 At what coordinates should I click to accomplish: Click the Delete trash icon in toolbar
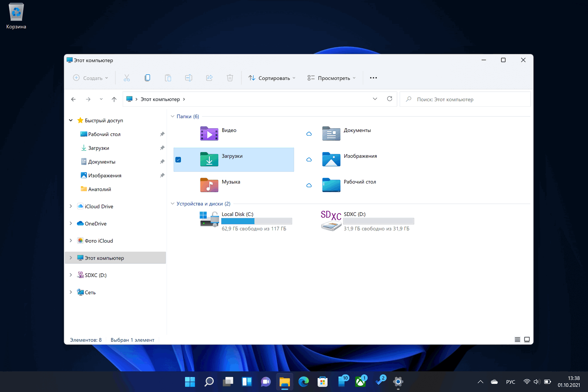point(230,78)
